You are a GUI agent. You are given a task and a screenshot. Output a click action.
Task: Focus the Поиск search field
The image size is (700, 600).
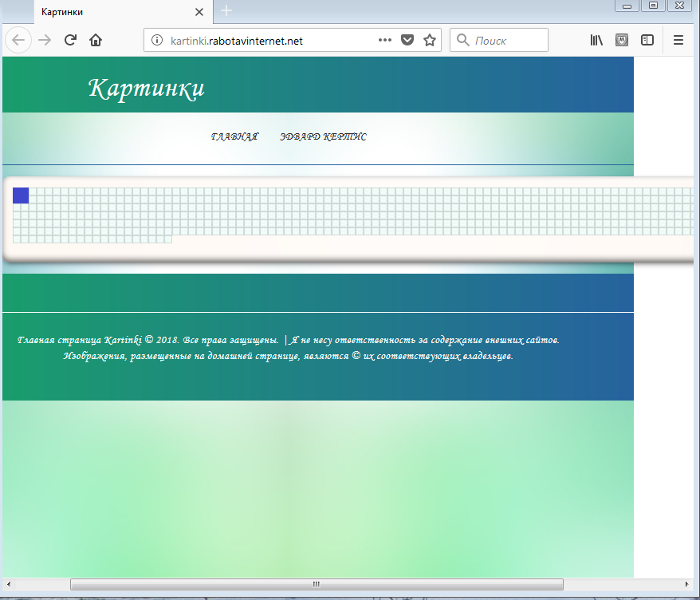tap(499, 40)
